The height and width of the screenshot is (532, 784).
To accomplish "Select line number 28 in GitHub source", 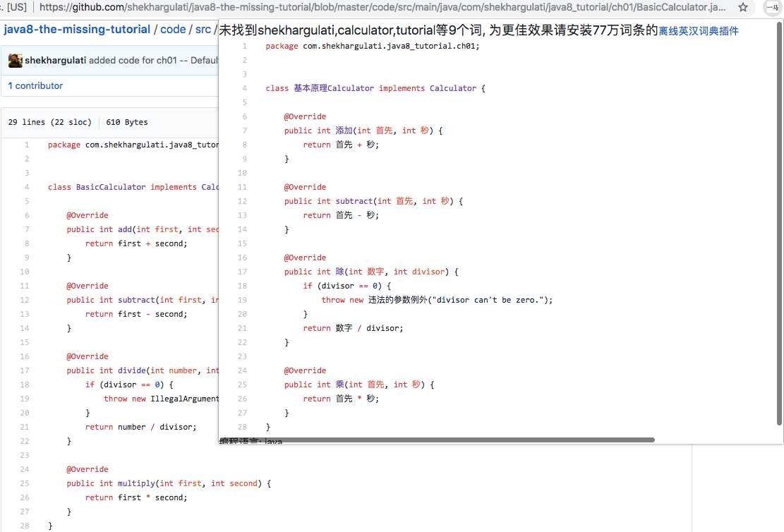I will click(25, 526).
